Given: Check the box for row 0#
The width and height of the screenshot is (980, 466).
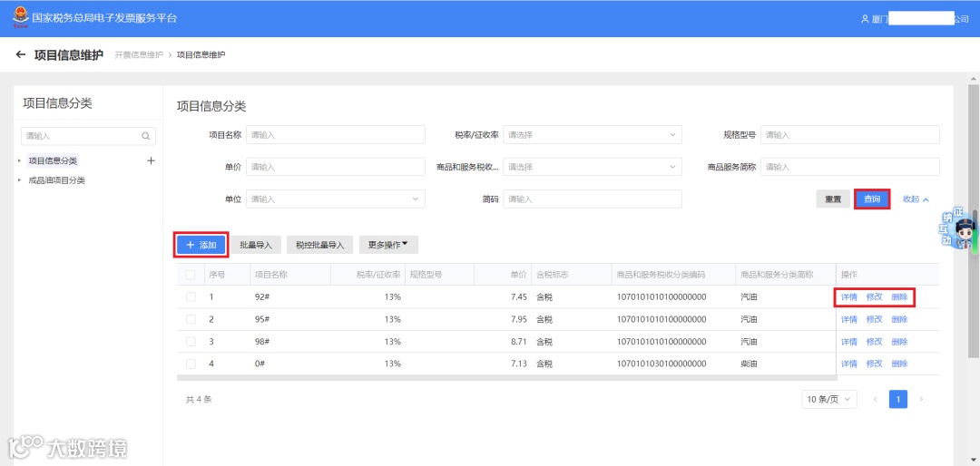Looking at the screenshot, I should coord(191,364).
